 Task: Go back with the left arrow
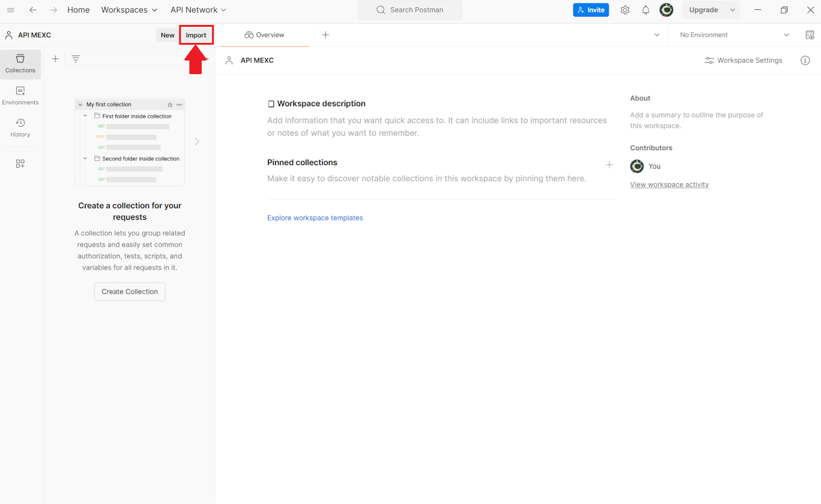point(33,10)
